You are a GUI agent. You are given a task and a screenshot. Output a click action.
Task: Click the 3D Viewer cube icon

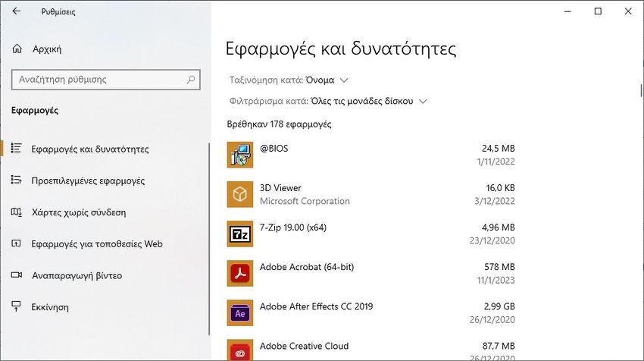[x=240, y=194]
